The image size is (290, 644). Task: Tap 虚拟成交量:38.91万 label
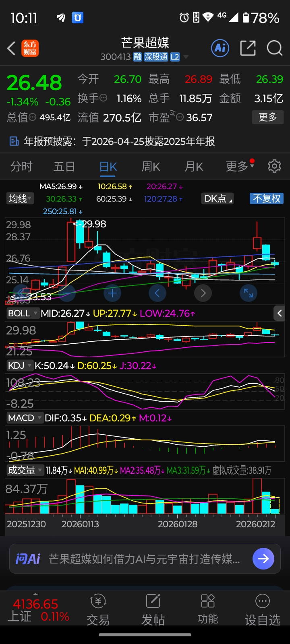point(242,470)
